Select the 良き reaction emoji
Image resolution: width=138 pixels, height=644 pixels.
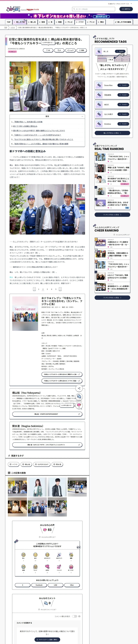tap(35, 554)
